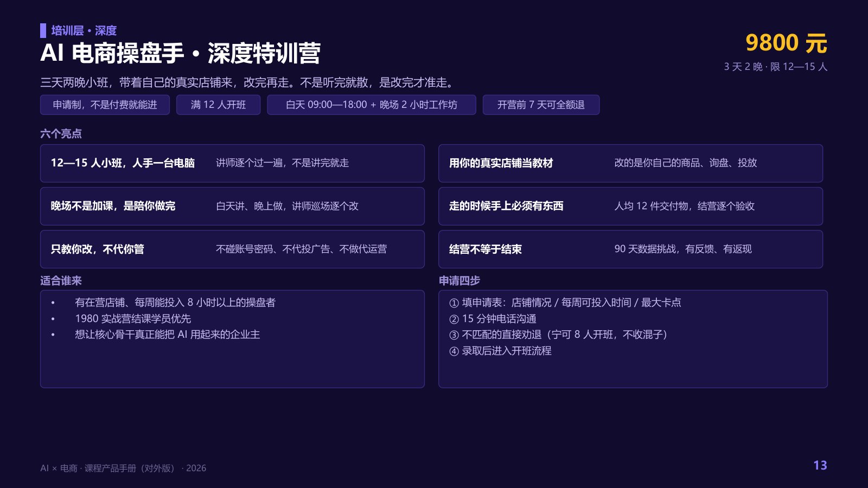Click step ① '填申请表：店铺情况'

point(565,303)
